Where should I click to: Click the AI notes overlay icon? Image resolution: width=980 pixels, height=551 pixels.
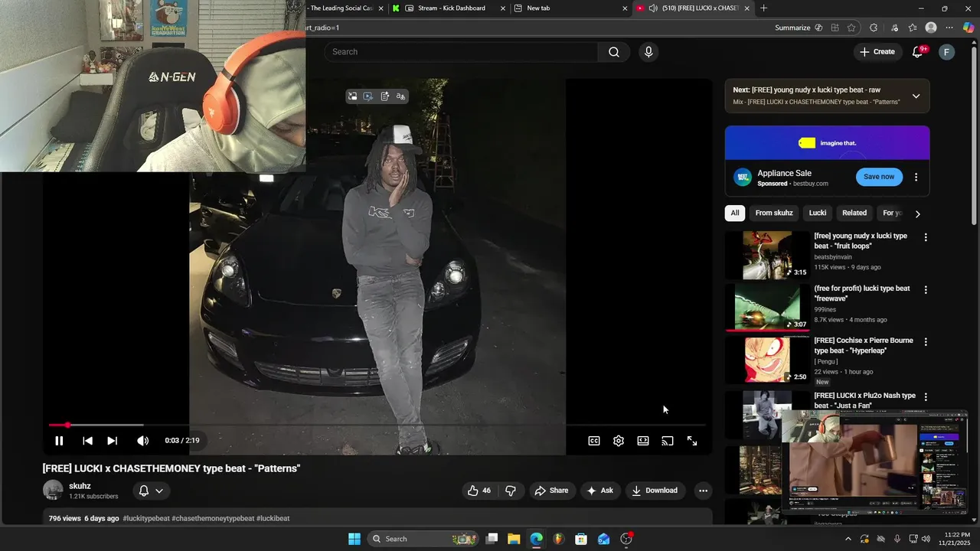point(384,96)
